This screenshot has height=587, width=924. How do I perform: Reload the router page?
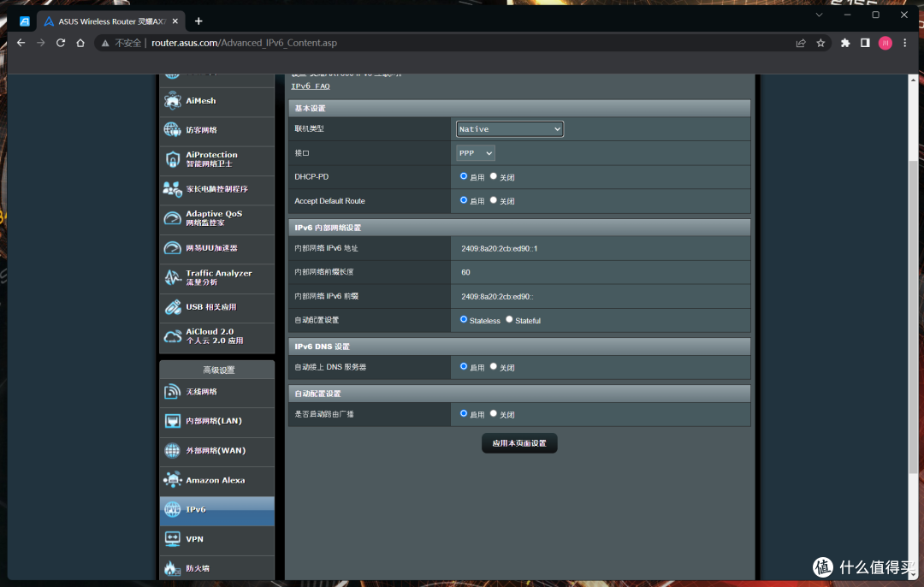[x=61, y=43]
